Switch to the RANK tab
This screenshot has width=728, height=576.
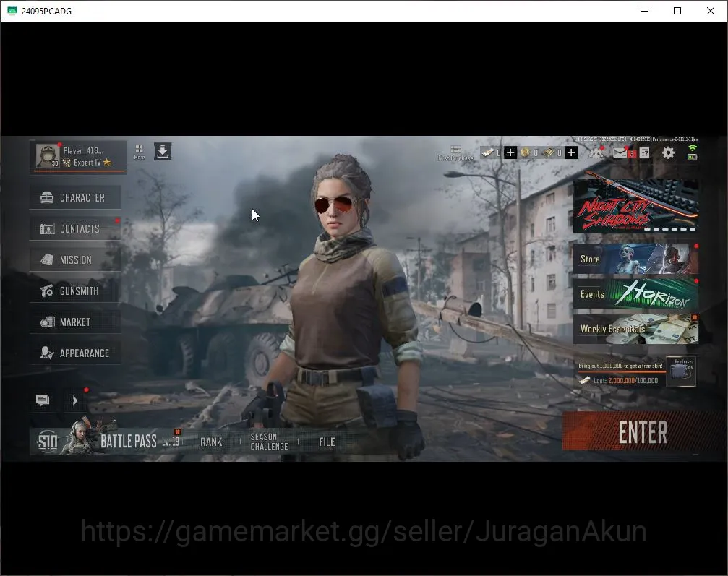click(x=211, y=442)
